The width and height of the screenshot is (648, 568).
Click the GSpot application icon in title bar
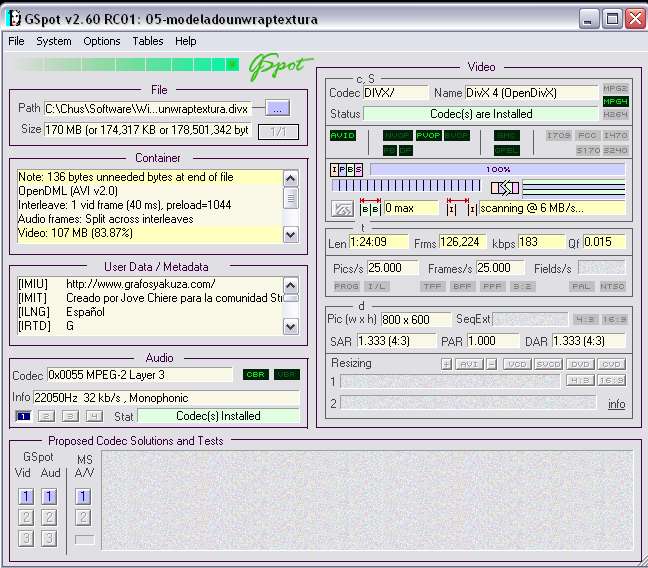coord(15,19)
